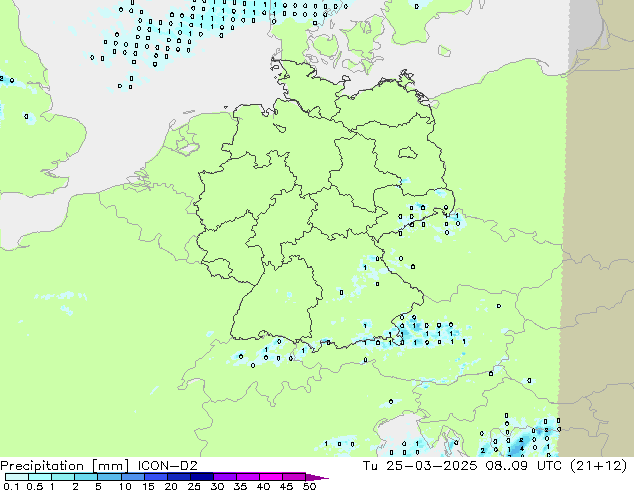Screen dimensions: 634x490
Task: Click the 30–35 mm purple legend swatch
Action: 224,477
